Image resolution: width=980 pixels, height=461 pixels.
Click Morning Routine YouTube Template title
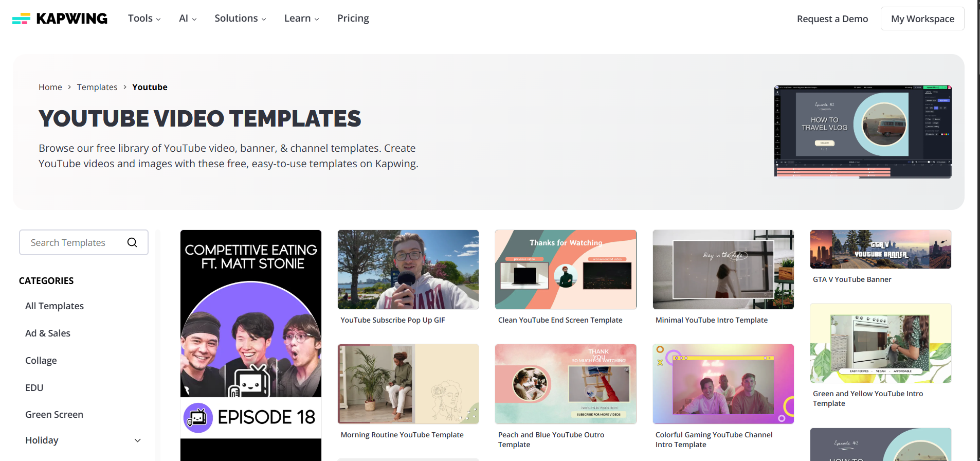[x=402, y=435]
